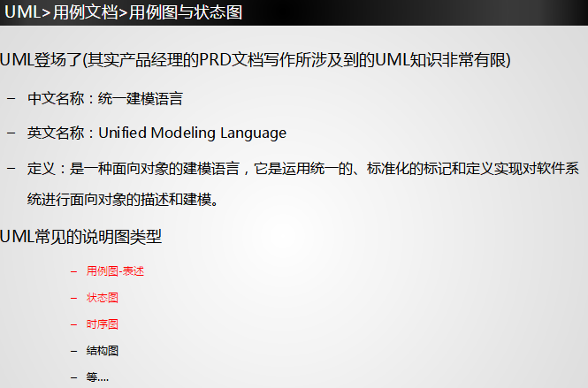Click the continuation line '统进行面向对象的描述和建模。'
The width and height of the screenshot is (588, 388).
[x=123, y=199]
